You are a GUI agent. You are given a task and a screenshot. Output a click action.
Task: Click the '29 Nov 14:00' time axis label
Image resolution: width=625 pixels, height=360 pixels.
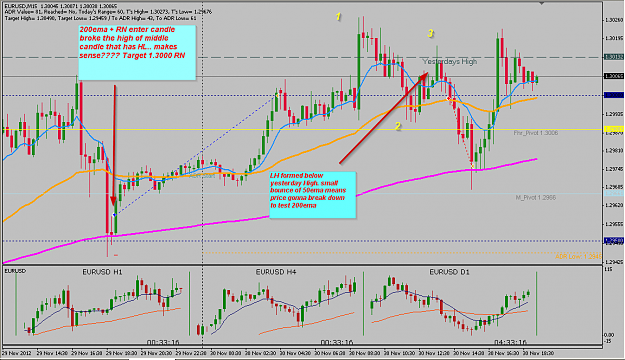51,353
